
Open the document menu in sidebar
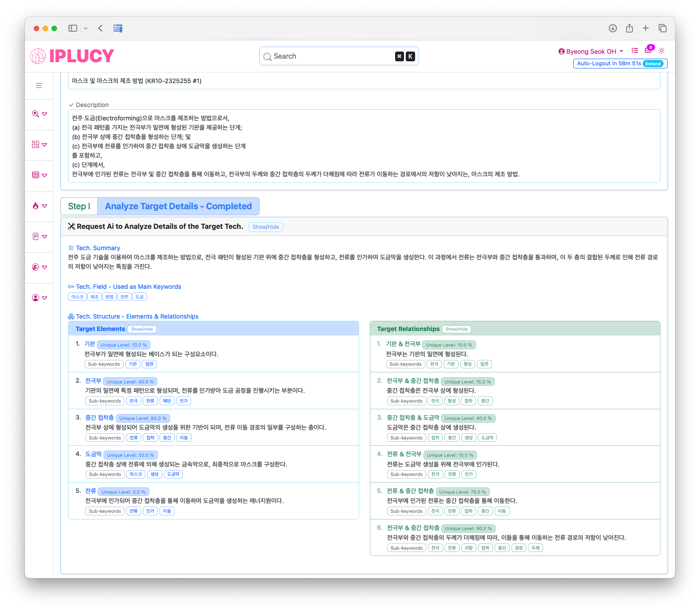(39, 236)
